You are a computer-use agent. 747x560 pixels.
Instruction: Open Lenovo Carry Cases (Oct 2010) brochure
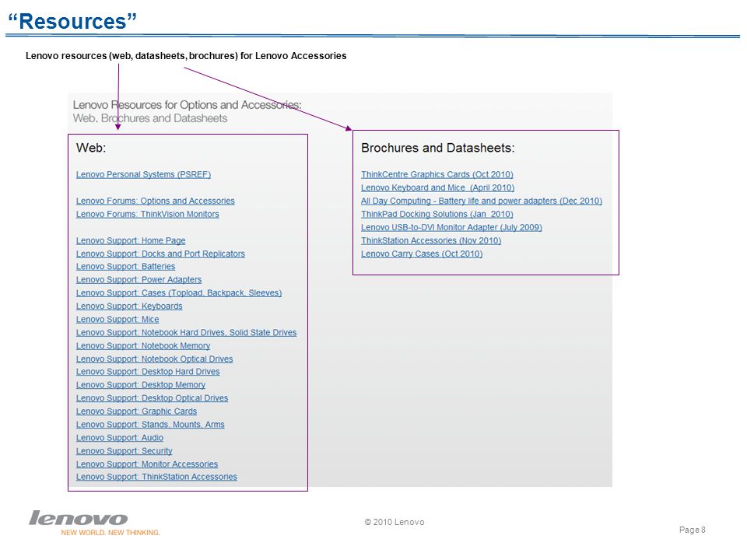click(422, 254)
